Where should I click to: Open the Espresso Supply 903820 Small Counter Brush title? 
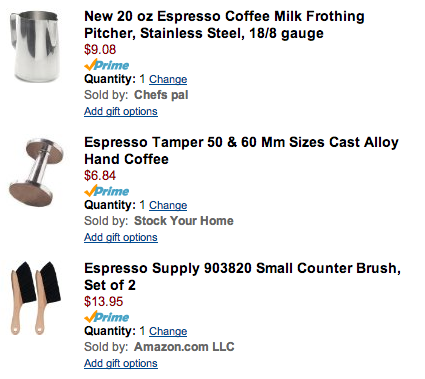(x=242, y=277)
